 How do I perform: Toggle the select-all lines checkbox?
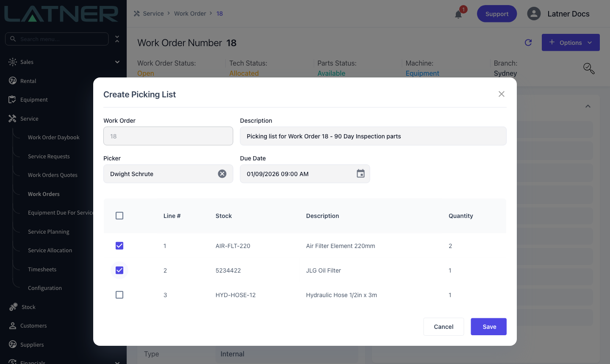click(119, 216)
